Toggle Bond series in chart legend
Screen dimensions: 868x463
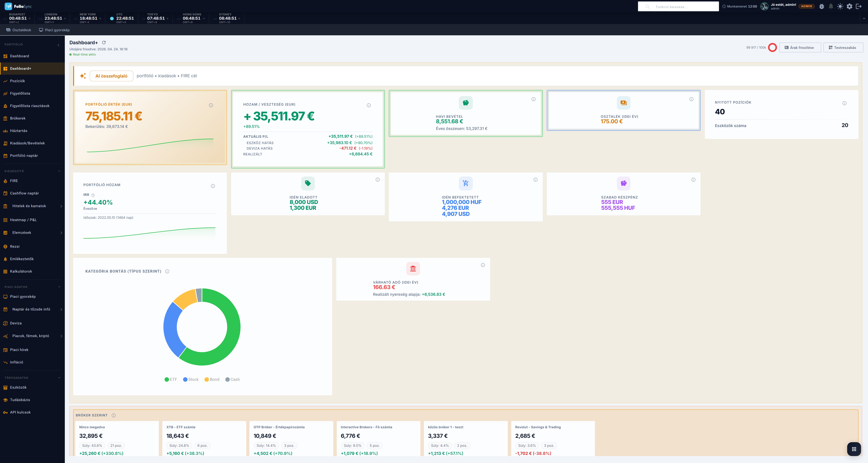coord(212,379)
